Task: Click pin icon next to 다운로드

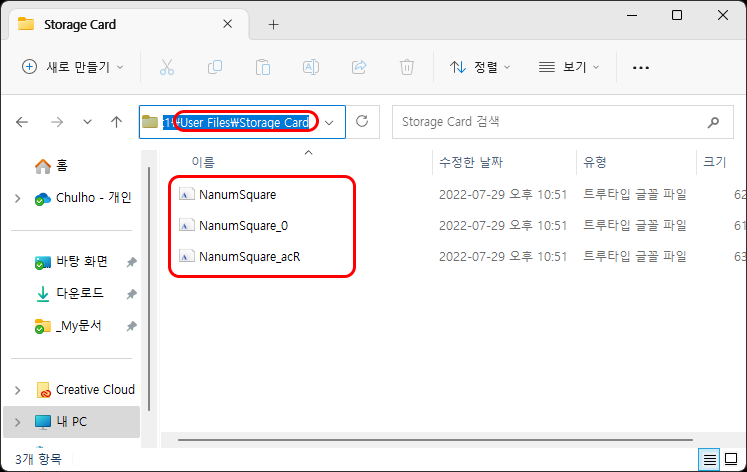Action: point(131,294)
